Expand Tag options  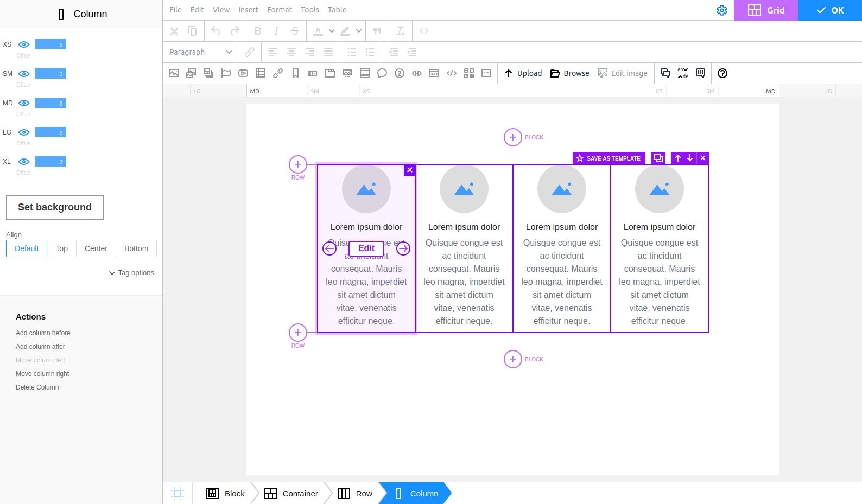tap(131, 273)
